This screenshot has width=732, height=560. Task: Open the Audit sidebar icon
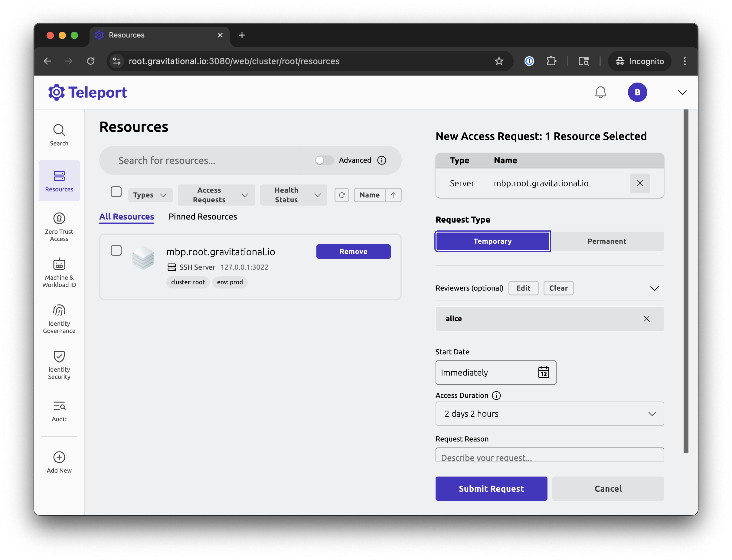click(59, 411)
